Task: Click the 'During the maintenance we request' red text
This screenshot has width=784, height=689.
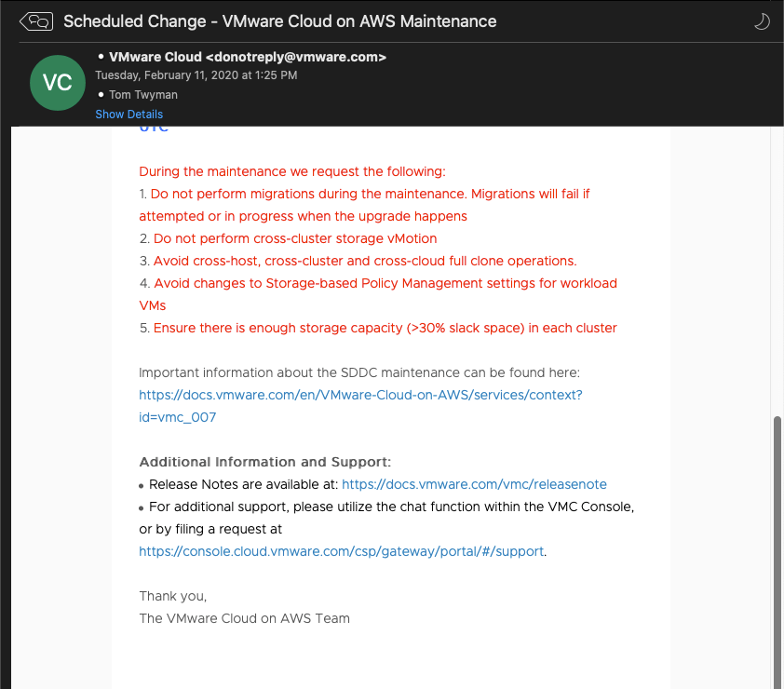Action: (x=292, y=171)
